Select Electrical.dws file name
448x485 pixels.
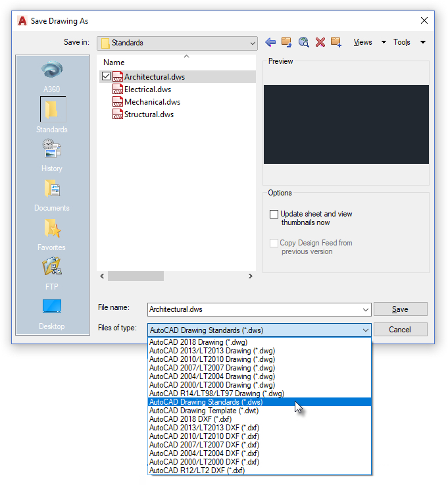pyautogui.click(x=147, y=89)
